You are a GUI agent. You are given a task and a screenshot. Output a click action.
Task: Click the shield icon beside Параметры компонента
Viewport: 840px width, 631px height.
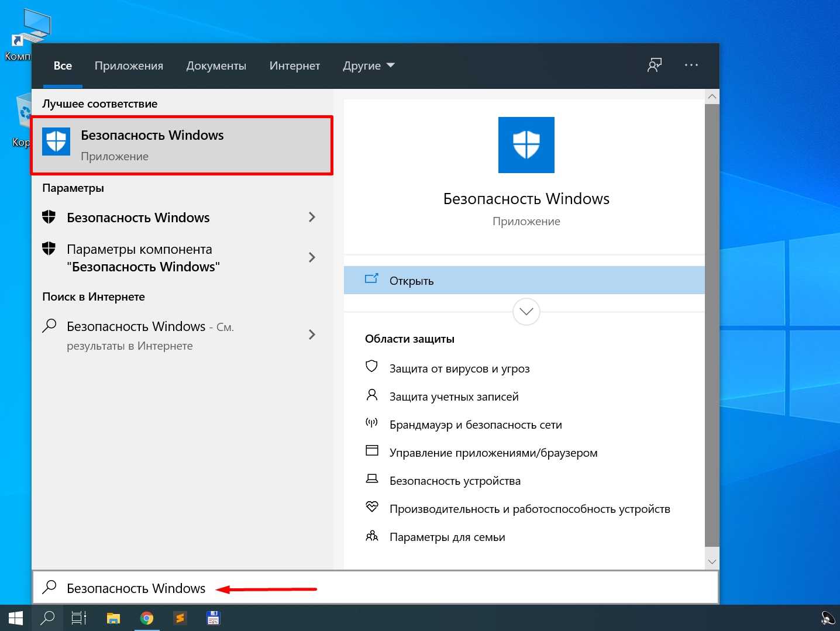pyautogui.click(x=49, y=249)
